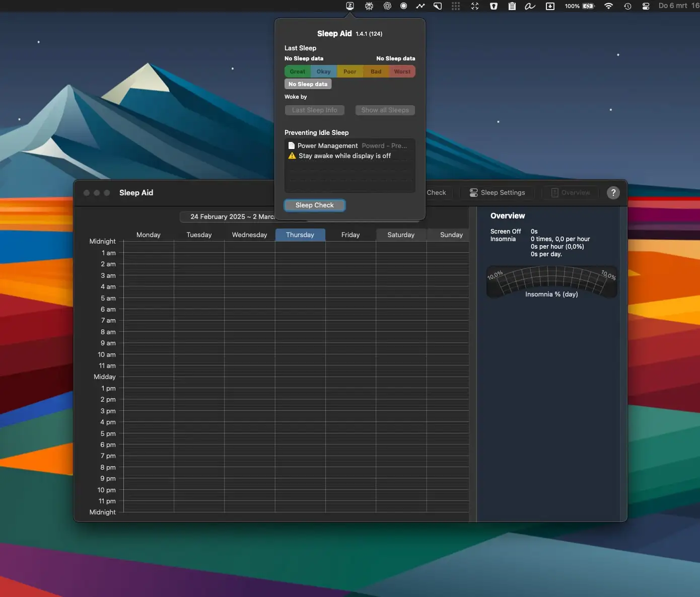Click the Poor quality segment
This screenshot has height=597, width=700.
350,71
